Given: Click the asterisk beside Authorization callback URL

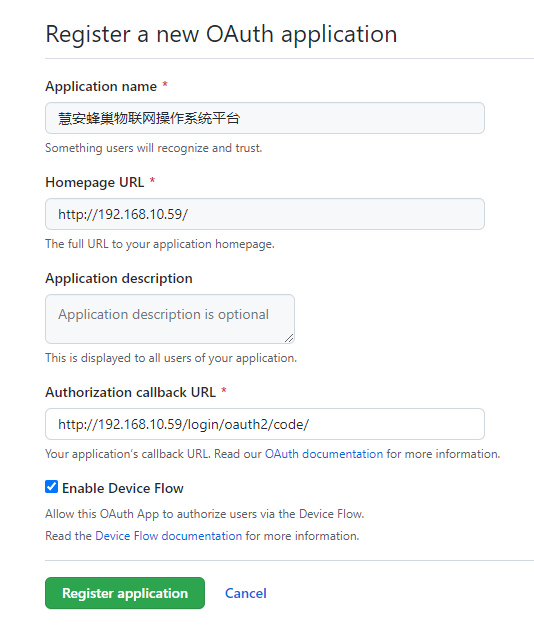Looking at the screenshot, I should [x=224, y=390].
